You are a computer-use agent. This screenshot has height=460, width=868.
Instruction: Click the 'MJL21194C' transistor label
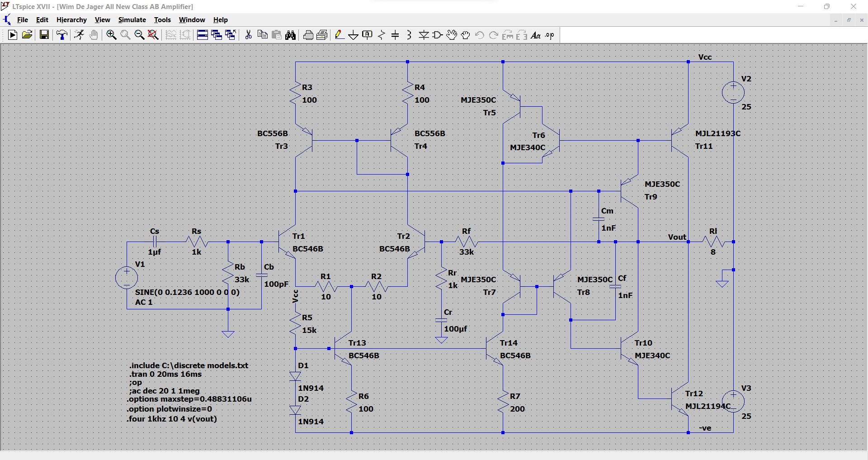(708, 406)
